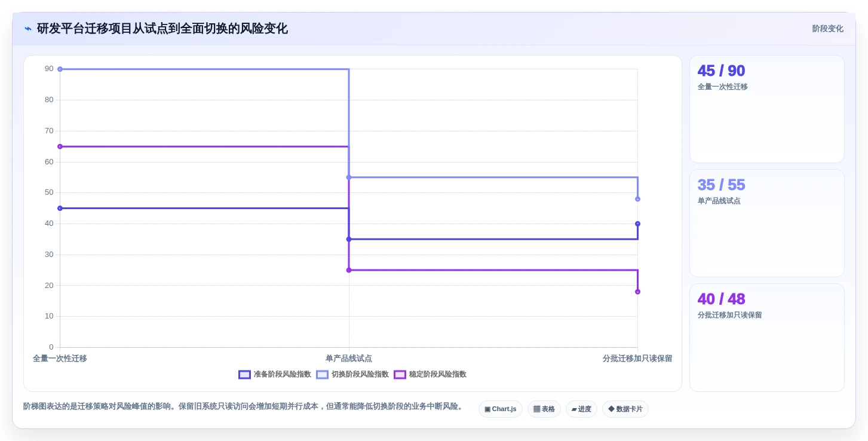Screen dimensions: 868x441
Task: Click the 阶段变化 label in the header
Action: click(x=827, y=29)
